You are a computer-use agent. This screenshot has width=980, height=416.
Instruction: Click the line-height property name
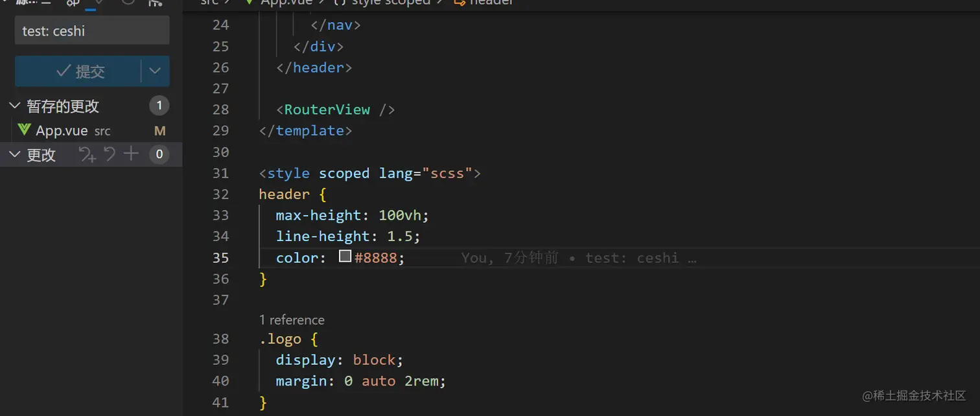323,237
